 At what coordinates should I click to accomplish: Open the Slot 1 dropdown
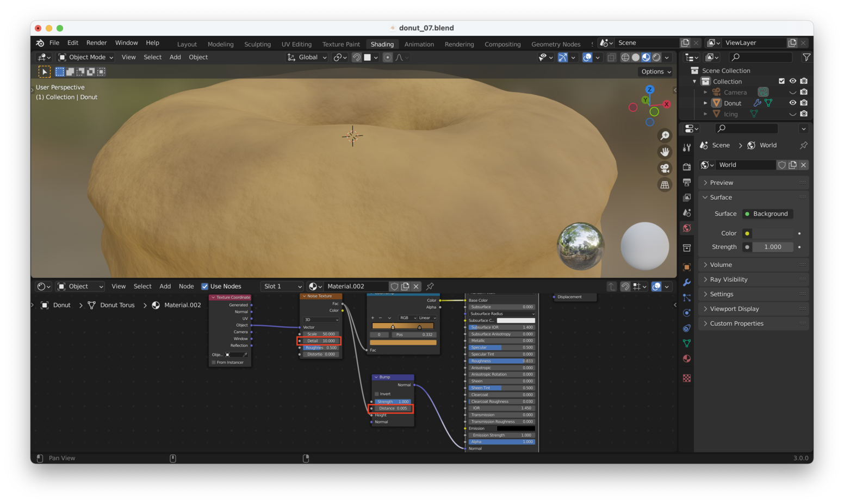coord(282,287)
